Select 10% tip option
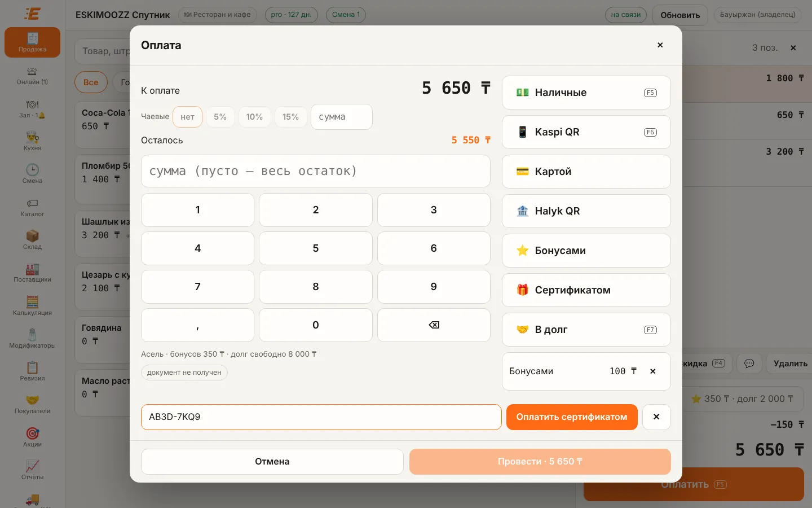 (254, 117)
